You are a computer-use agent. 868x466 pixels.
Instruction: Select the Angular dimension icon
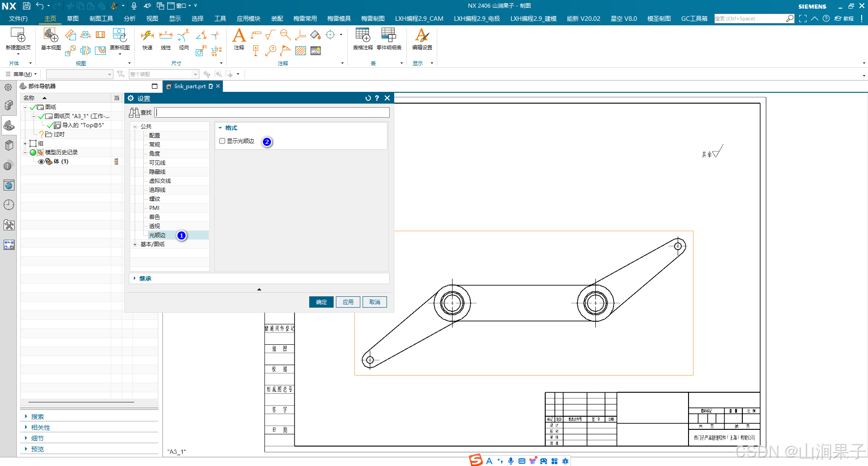click(x=201, y=35)
